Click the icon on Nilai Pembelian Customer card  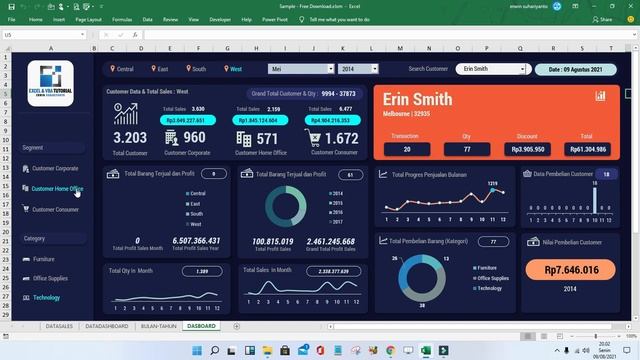pos(533,242)
